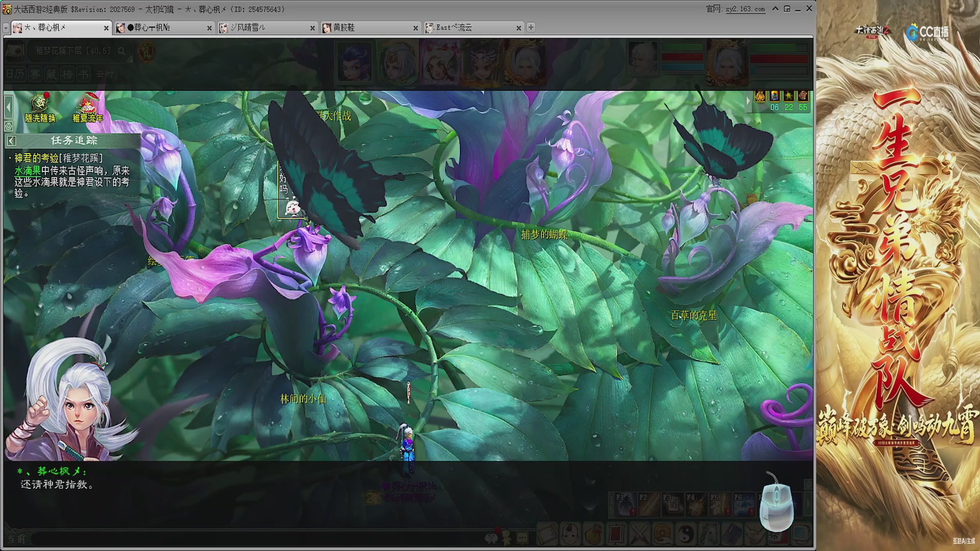The width and height of the screenshot is (980, 551).
Task: Click the golden 镜 badge icon
Action: (x=146, y=51)
